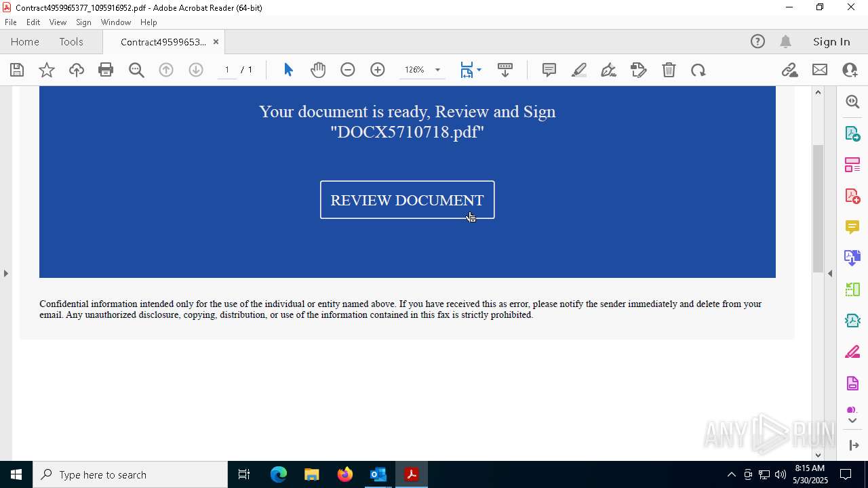868x488 pixels.
Task: Open the Window menu
Action: (116, 22)
